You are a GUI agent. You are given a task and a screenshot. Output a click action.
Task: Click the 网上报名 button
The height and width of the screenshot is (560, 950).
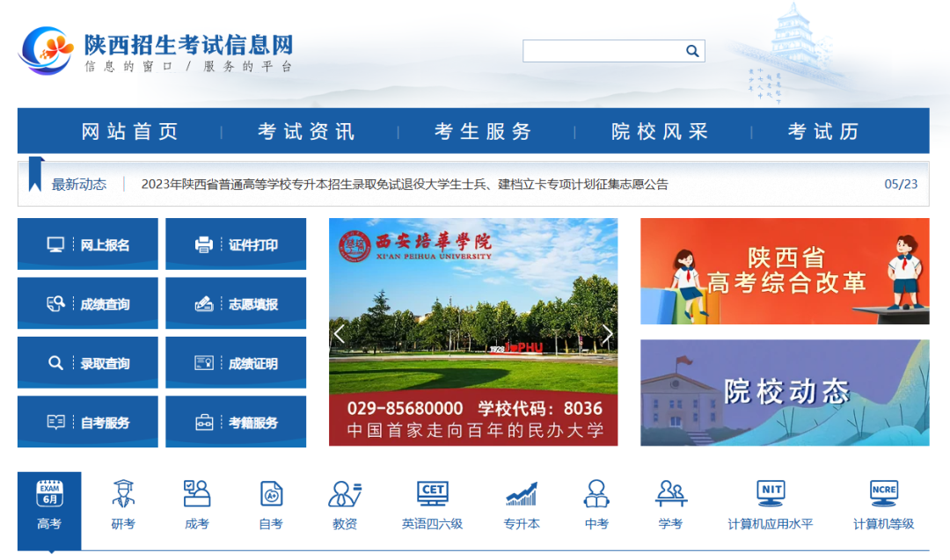[x=88, y=244]
